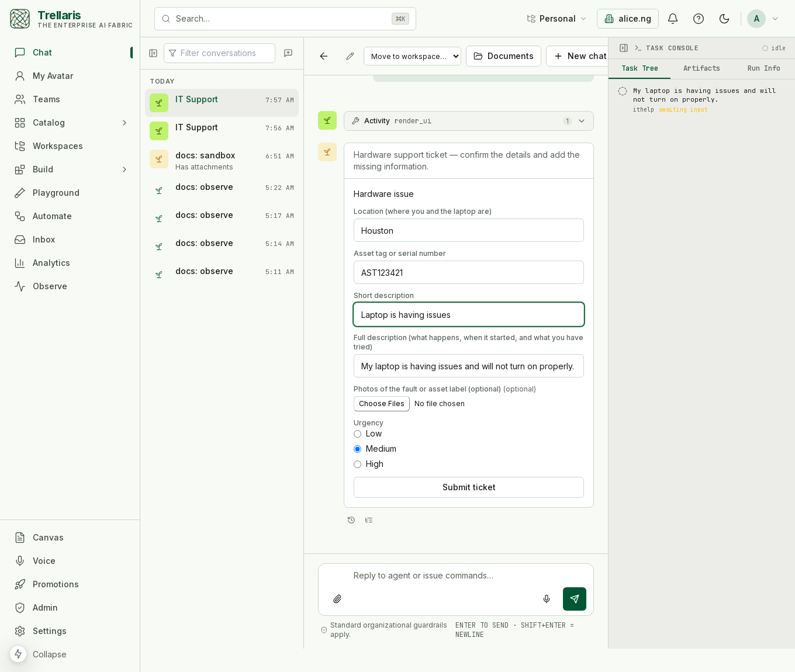Click the list icon below the form
The width and height of the screenshot is (795, 672).
(x=369, y=520)
